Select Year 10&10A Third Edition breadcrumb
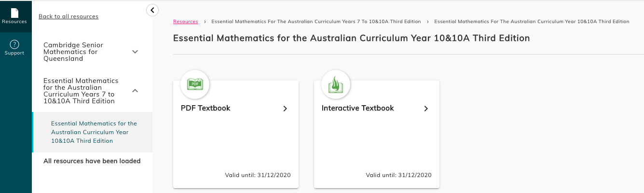Screen dimensions: 644x193 (532, 22)
